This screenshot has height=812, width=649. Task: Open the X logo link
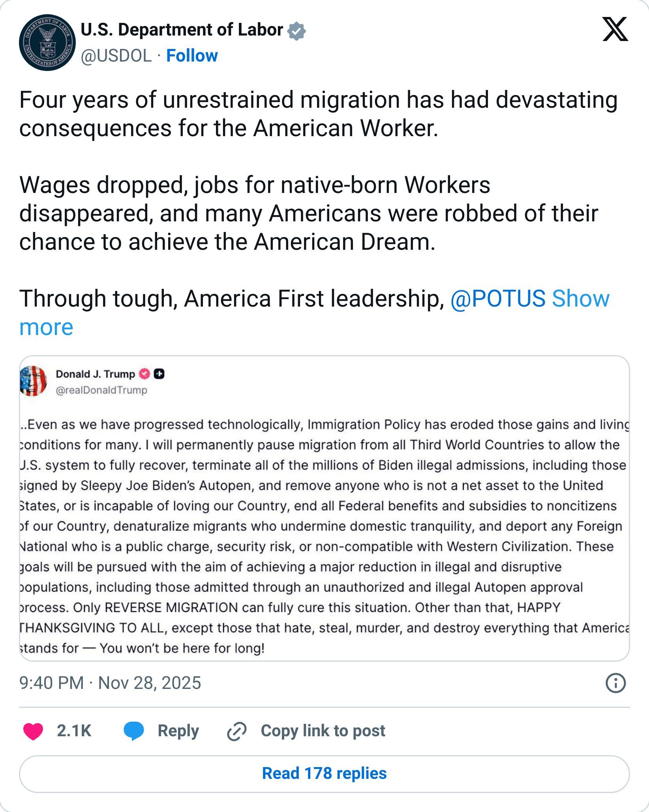615,30
